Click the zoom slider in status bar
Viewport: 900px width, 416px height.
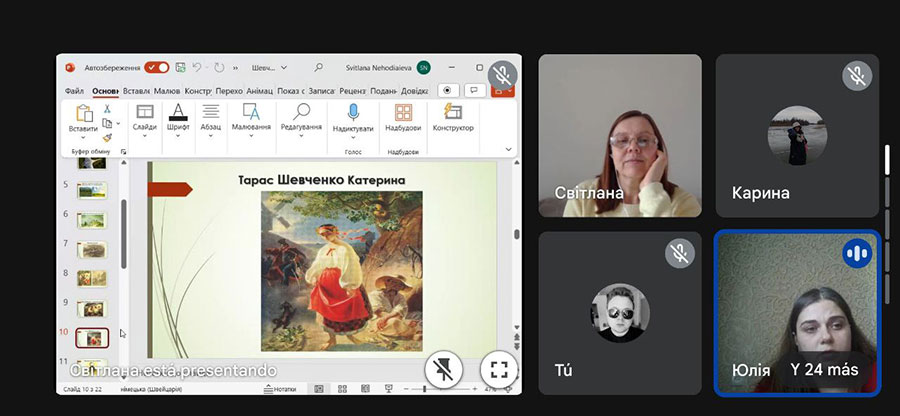tap(439, 389)
